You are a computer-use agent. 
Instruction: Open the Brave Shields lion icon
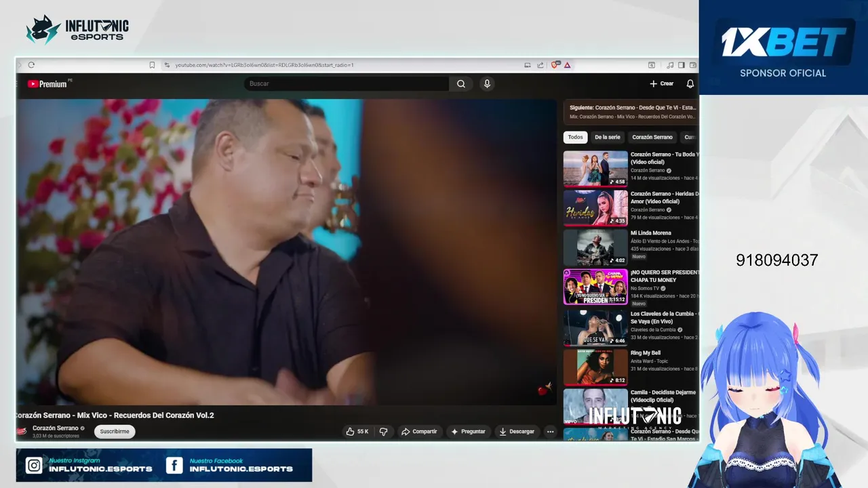(x=555, y=65)
